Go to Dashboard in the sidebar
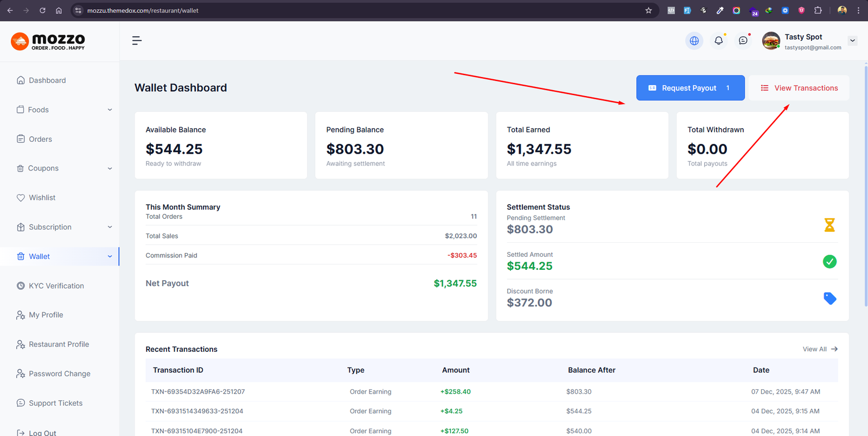 tap(47, 80)
